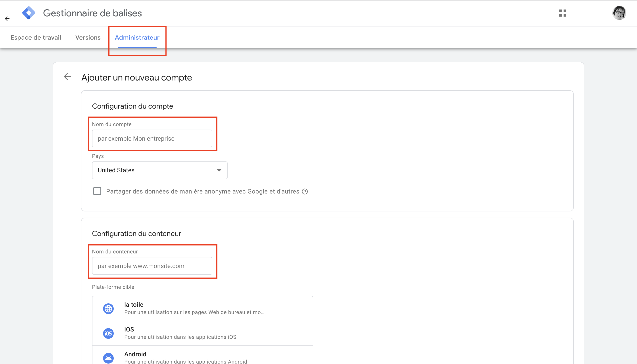The height and width of the screenshot is (364, 637).
Task: Click the back arrow in the top-left corner
Action: (x=7, y=19)
